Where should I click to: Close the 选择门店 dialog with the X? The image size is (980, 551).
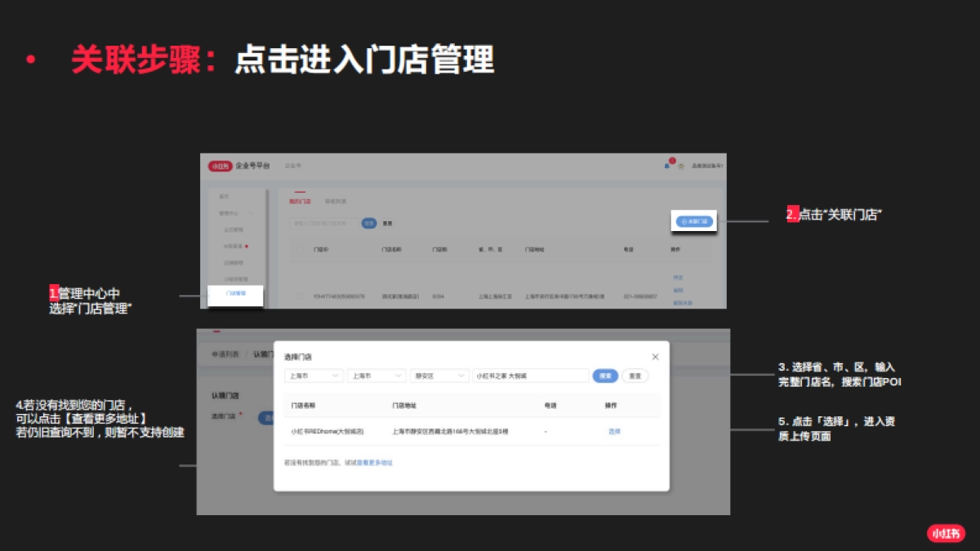coord(656,358)
